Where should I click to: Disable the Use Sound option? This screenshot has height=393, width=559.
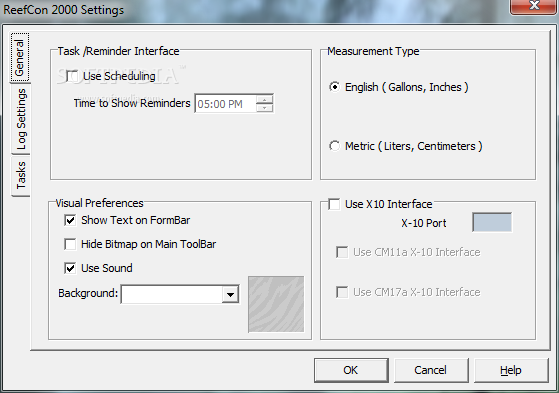click(x=70, y=268)
